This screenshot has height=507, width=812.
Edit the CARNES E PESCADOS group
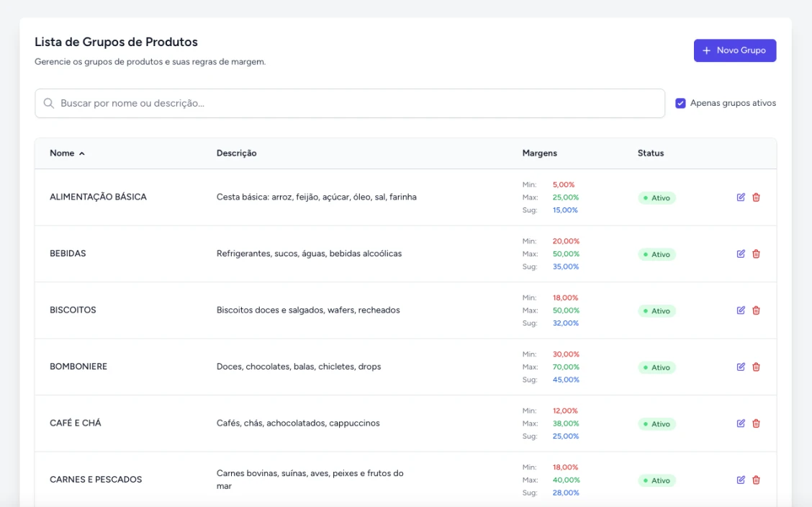[741, 480]
